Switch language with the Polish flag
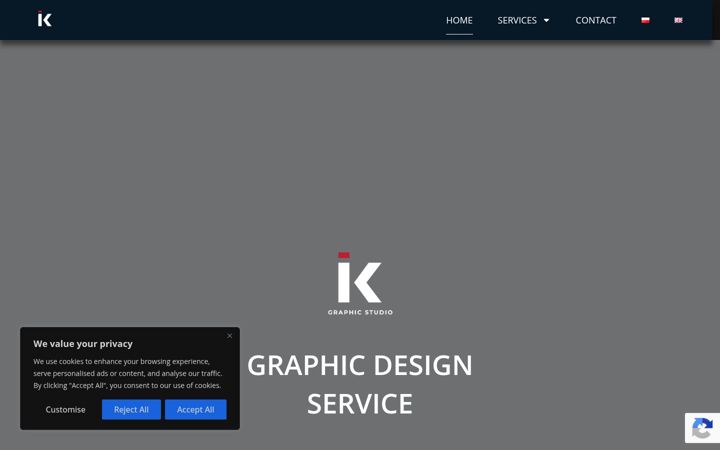720x450 pixels. (x=645, y=20)
